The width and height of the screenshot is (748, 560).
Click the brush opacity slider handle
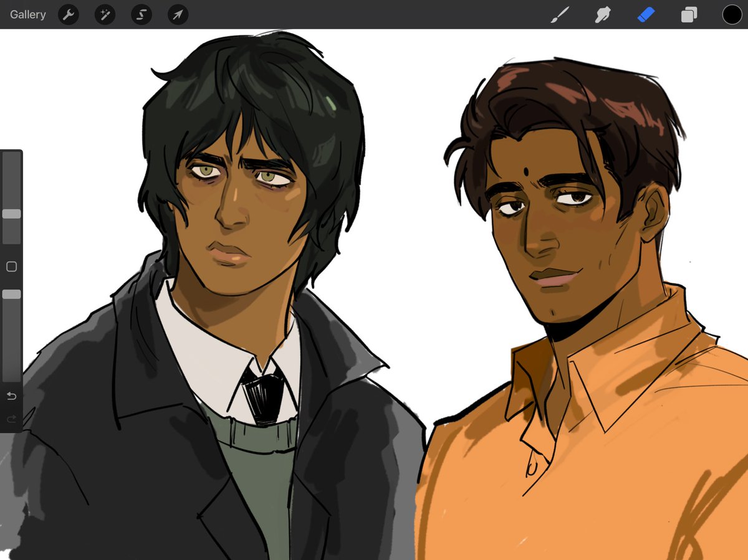pyautogui.click(x=11, y=294)
